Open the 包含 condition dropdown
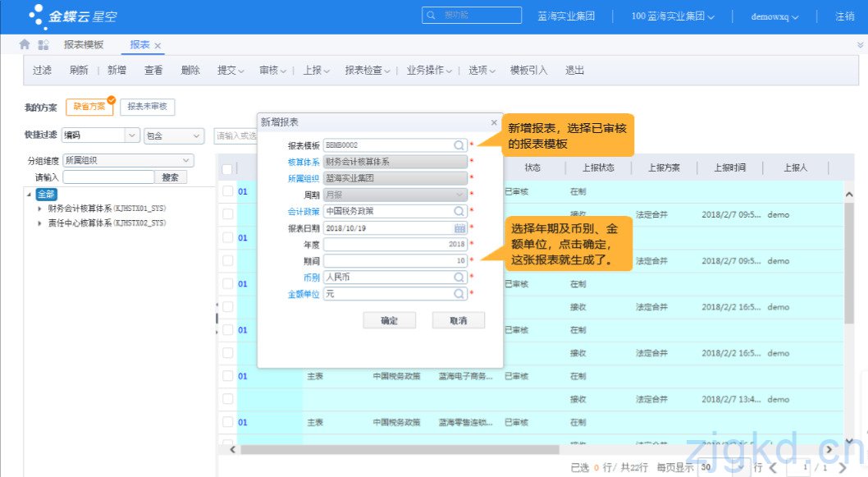868x477 pixels. click(x=197, y=135)
